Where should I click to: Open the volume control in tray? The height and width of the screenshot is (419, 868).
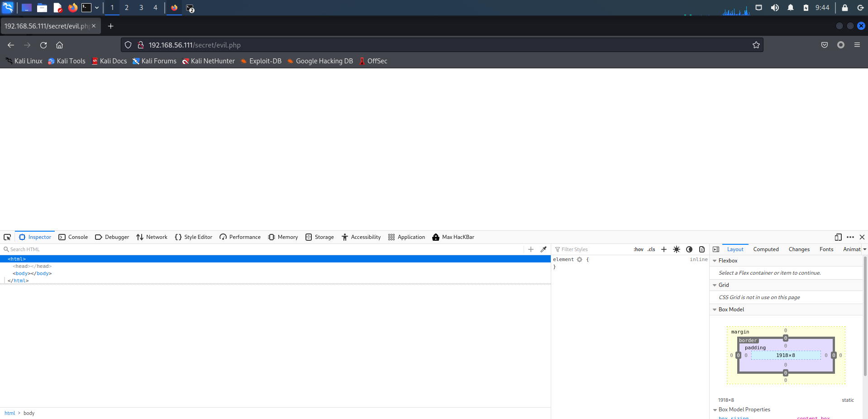[775, 8]
